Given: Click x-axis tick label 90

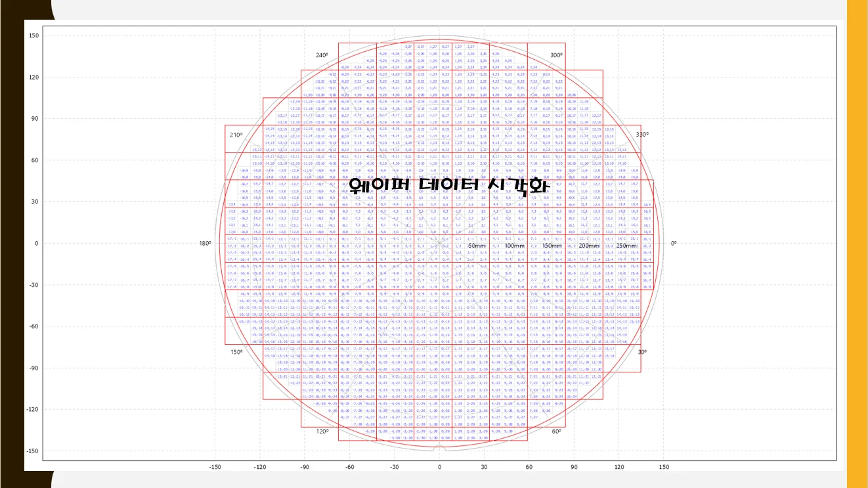Looking at the screenshot, I should click(x=574, y=467).
